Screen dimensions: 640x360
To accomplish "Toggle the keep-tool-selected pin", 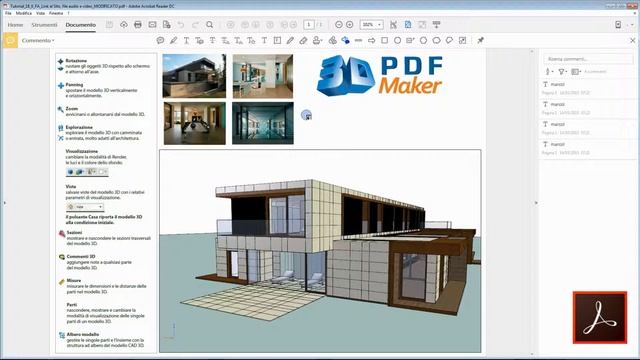I will (x=480, y=40).
